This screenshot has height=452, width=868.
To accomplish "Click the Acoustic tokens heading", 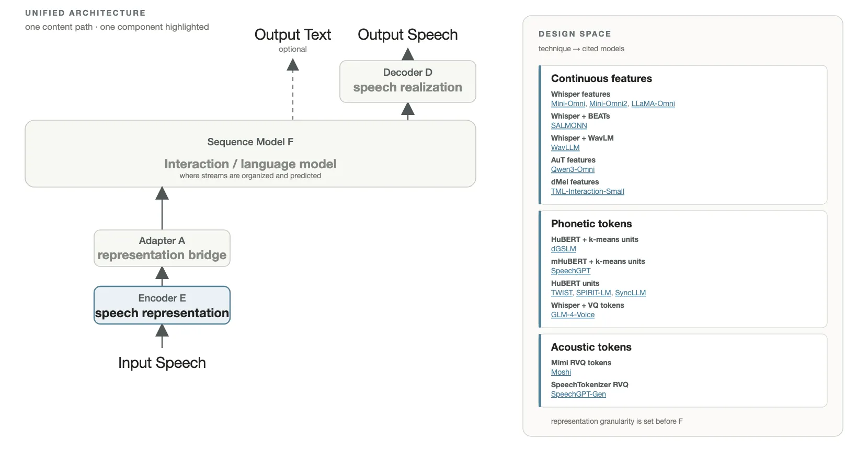I will (591, 347).
